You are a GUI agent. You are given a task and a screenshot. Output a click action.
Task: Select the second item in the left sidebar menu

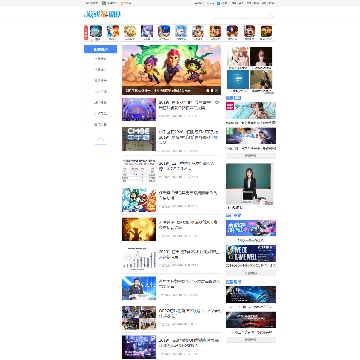(x=100, y=70)
